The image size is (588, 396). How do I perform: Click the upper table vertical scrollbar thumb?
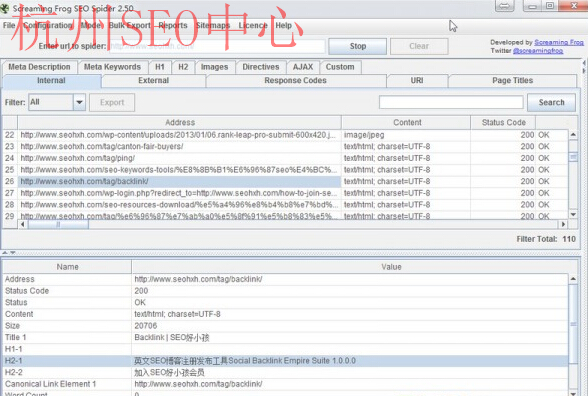pyautogui.click(x=573, y=157)
